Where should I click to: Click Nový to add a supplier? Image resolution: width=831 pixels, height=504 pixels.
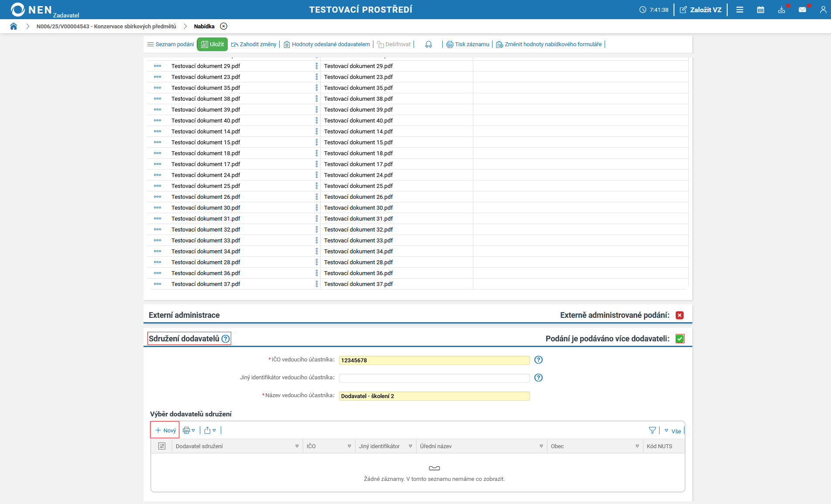coord(165,430)
